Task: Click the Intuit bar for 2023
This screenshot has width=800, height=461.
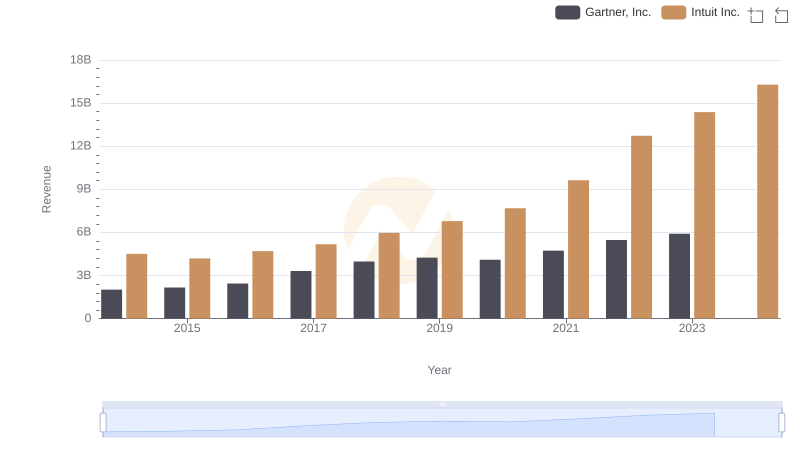Action: 705,215
